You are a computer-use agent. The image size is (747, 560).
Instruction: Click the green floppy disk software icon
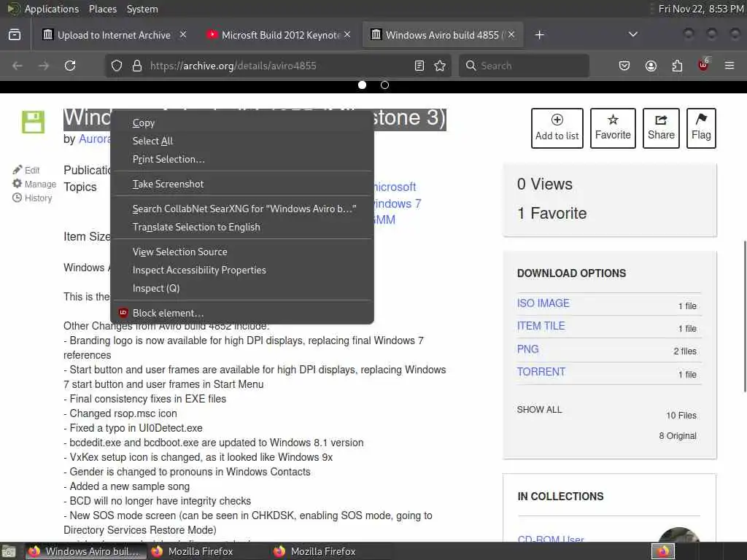pos(33,122)
